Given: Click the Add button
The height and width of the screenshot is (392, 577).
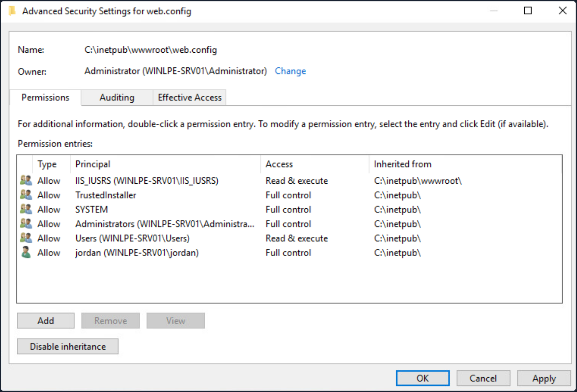Looking at the screenshot, I should [45, 321].
